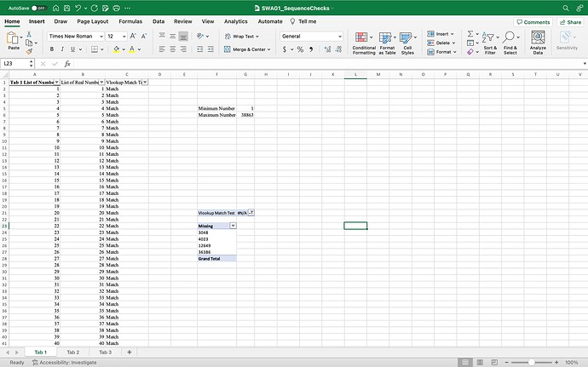Image resolution: width=588 pixels, height=367 pixels.
Task: Switch to Page Layout view in the status bar
Action: click(480, 362)
